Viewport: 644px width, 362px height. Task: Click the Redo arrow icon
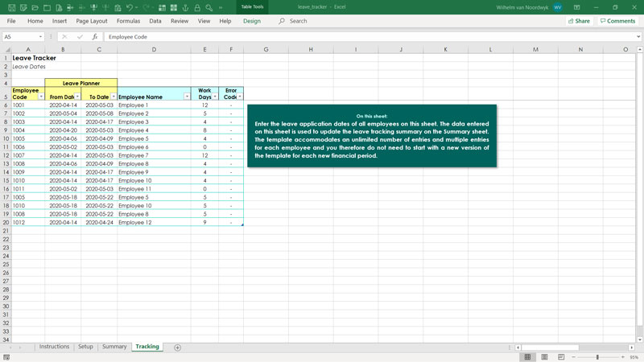[x=146, y=8]
